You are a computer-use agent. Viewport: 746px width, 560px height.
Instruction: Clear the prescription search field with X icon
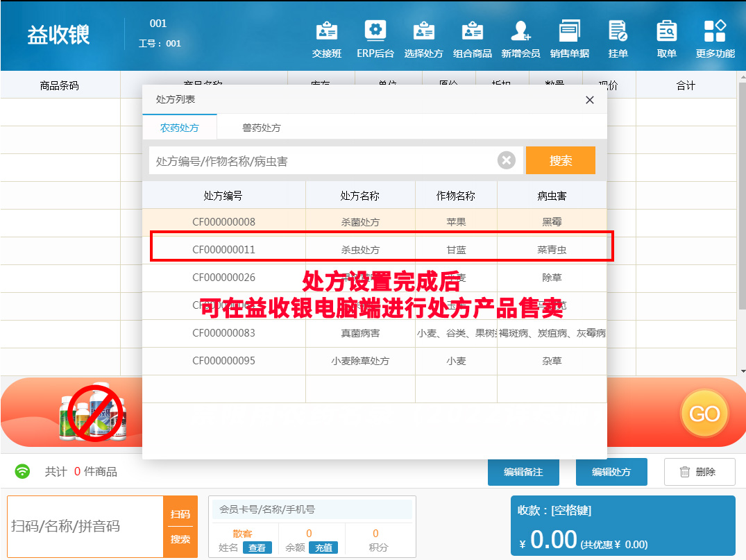pos(507,161)
